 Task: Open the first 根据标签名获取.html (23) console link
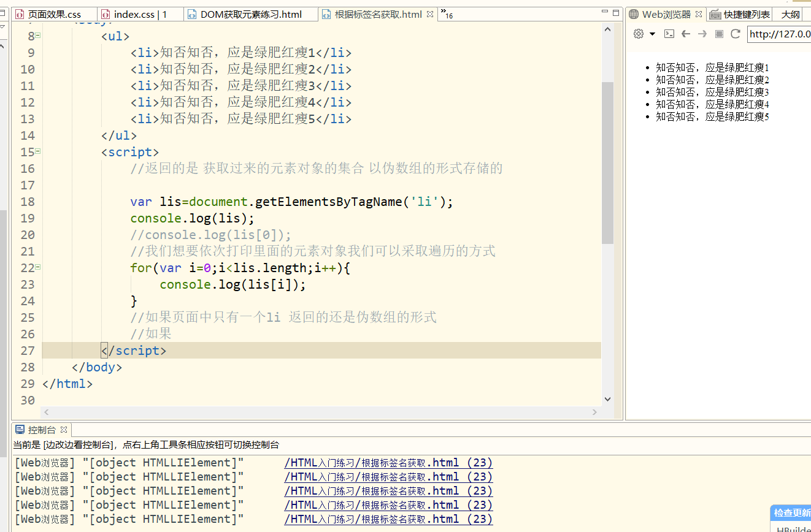click(x=388, y=462)
